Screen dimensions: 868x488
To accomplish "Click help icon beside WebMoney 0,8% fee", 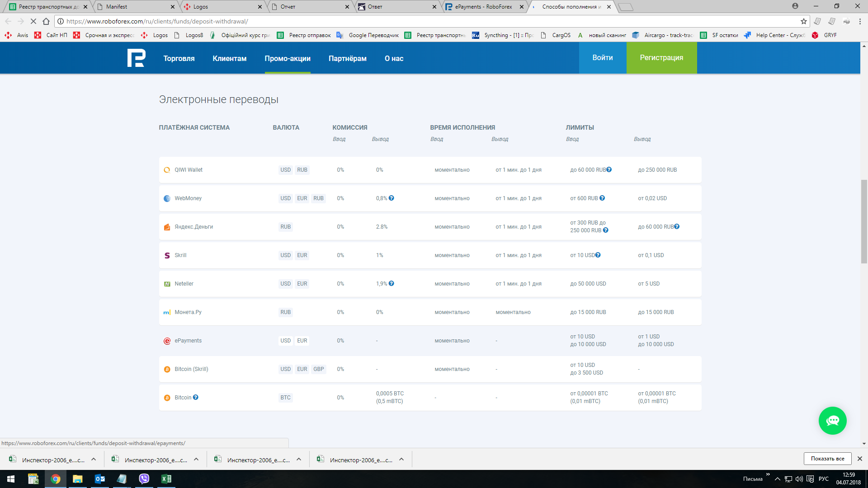I will (392, 198).
